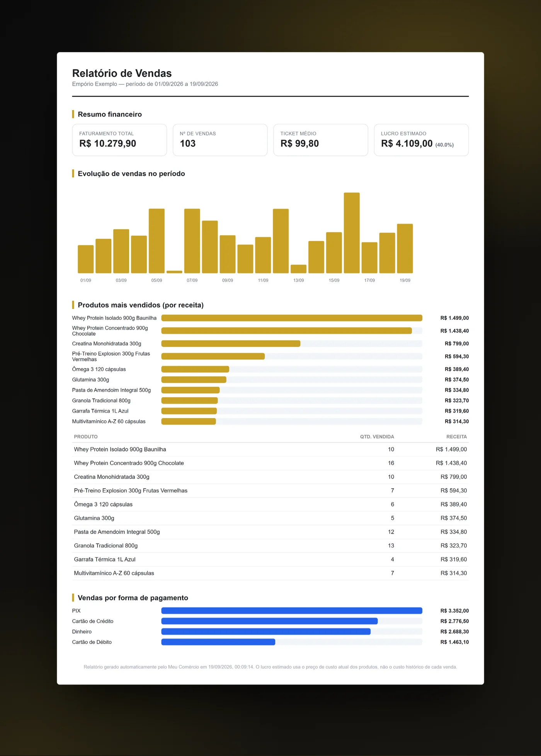Select R$ 314,30 beside the Multivitamínico chart bar

pyautogui.click(x=457, y=421)
